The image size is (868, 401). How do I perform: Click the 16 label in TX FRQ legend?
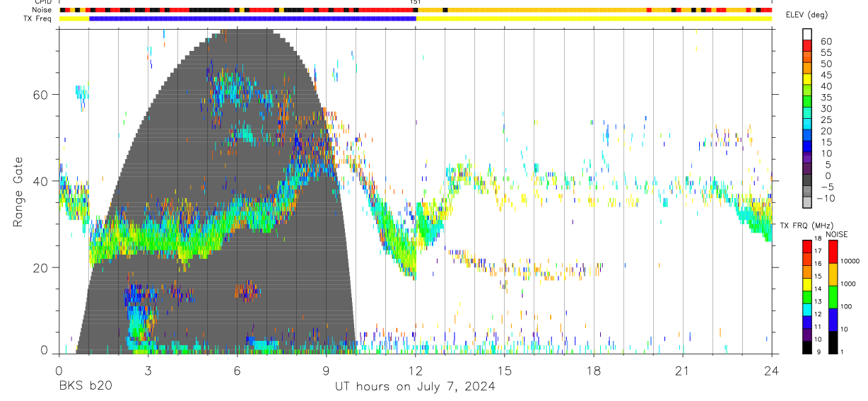(x=817, y=264)
